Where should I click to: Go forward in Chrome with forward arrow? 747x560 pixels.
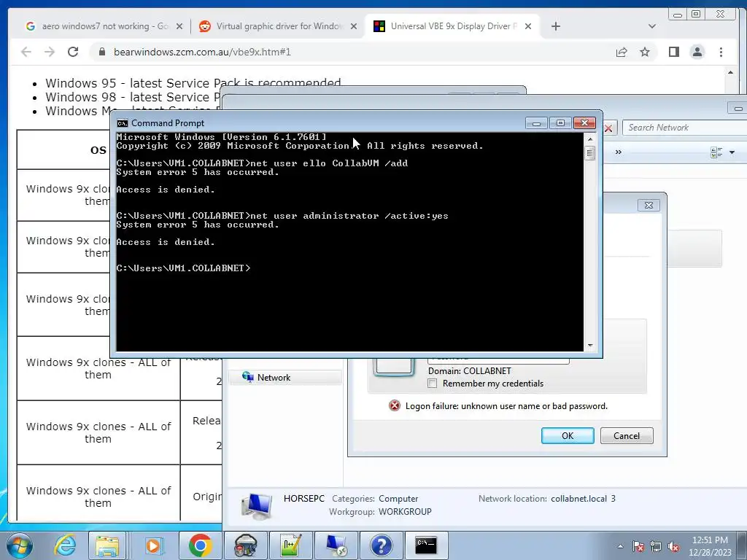point(50,52)
